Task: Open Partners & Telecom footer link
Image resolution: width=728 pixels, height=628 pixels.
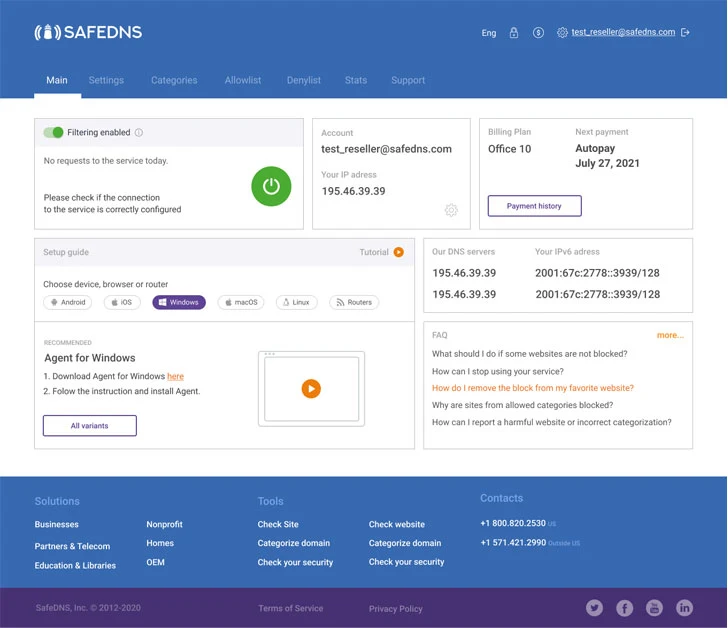Action: [x=72, y=546]
